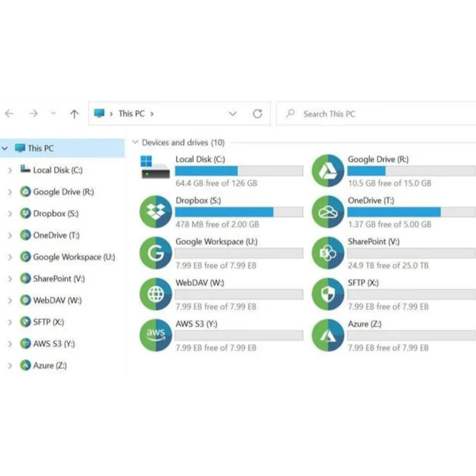Click the Dropbox (S:) usage bar
Screen dimensions: 476x476
239,212
